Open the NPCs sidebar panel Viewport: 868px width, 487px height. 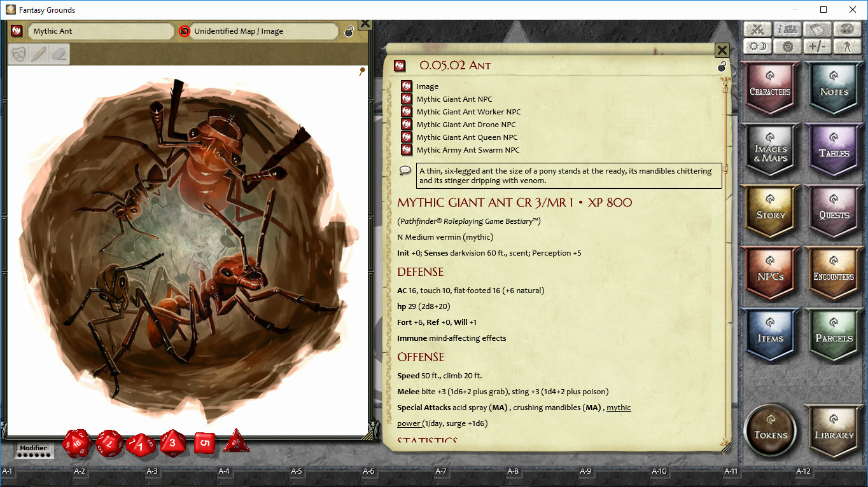(769, 273)
